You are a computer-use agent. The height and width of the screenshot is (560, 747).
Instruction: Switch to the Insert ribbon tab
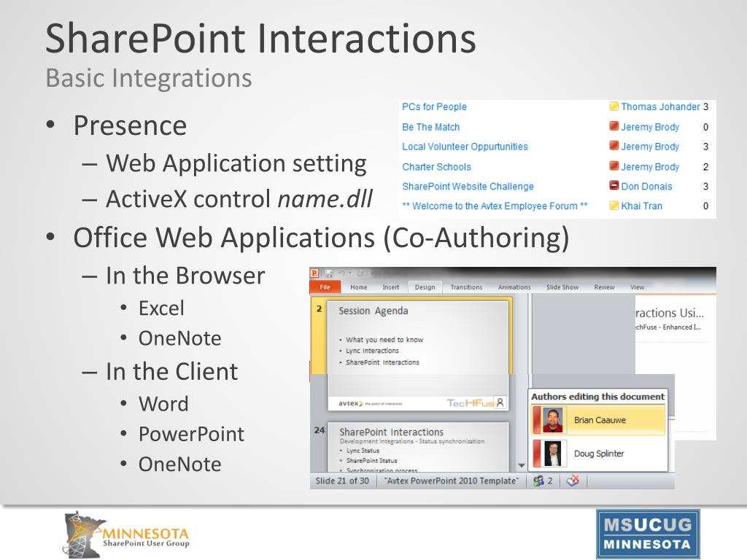[x=391, y=287]
